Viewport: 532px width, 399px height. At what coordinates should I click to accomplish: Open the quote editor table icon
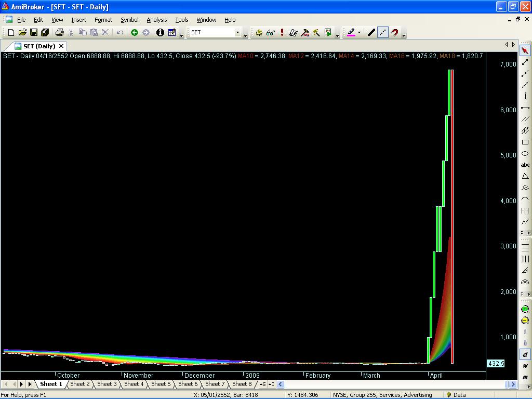click(172, 33)
